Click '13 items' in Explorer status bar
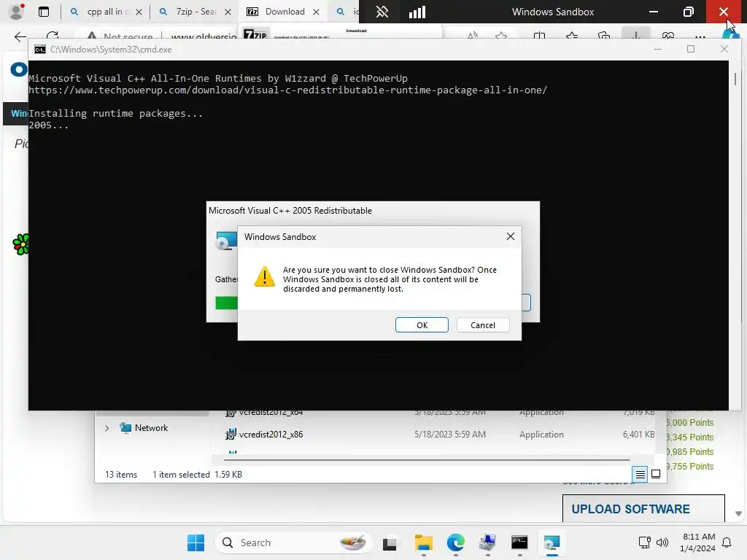 [x=121, y=475]
